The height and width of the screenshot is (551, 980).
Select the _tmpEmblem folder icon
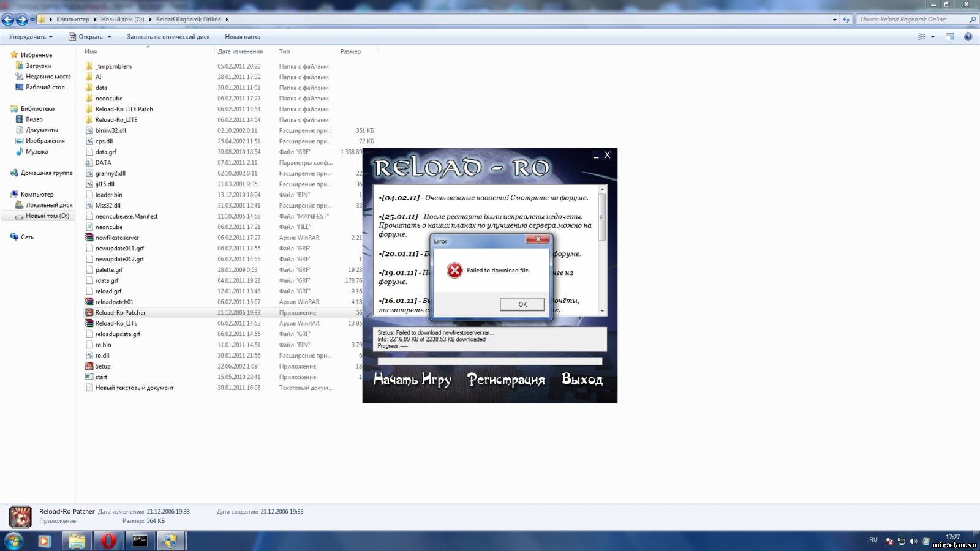tap(89, 66)
